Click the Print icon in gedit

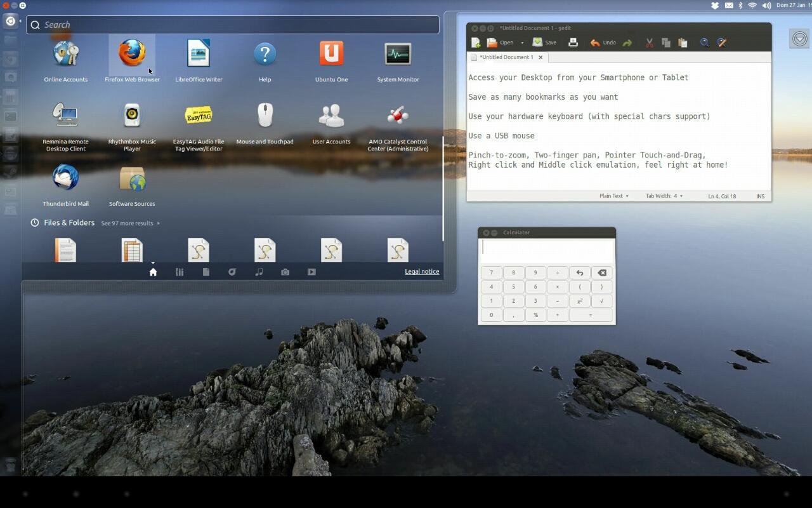point(572,42)
